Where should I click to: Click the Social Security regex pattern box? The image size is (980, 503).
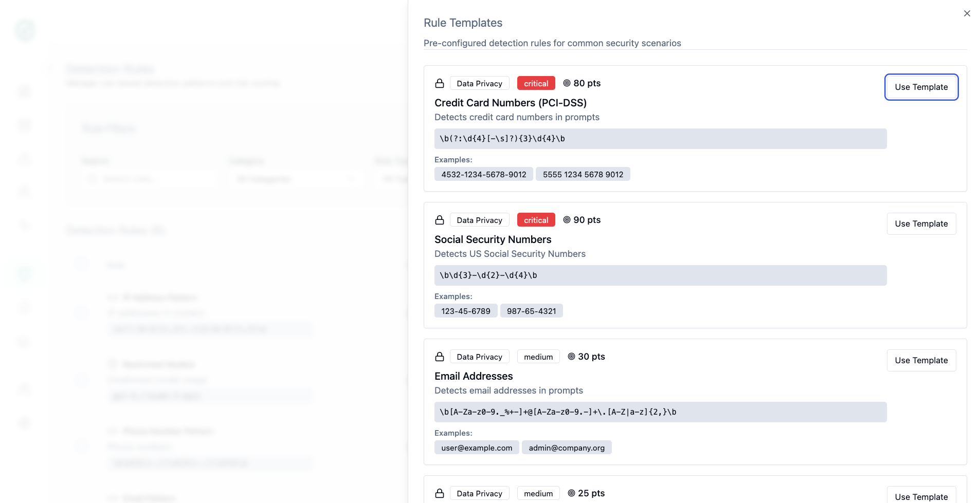[660, 275]
